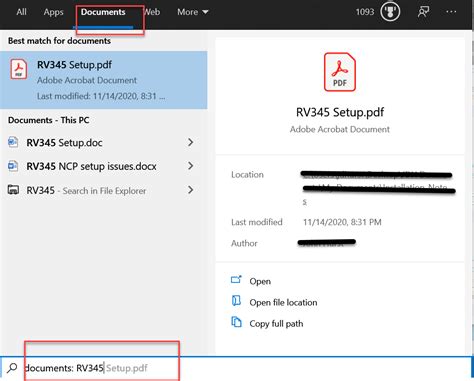Click the PDF icon beside best match
The image size is (474, 381).
click(19, 69)
